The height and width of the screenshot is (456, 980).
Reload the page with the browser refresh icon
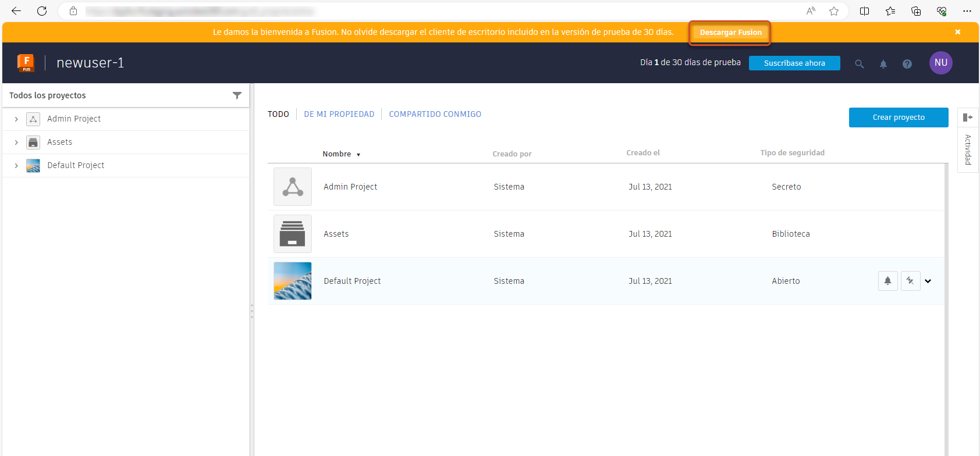tap(42, 11)
